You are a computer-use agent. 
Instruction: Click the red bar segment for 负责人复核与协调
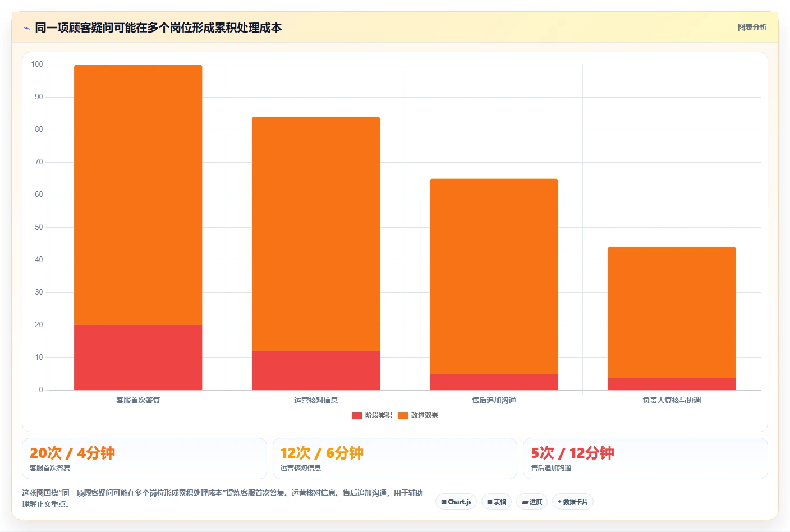pos(672,384)
